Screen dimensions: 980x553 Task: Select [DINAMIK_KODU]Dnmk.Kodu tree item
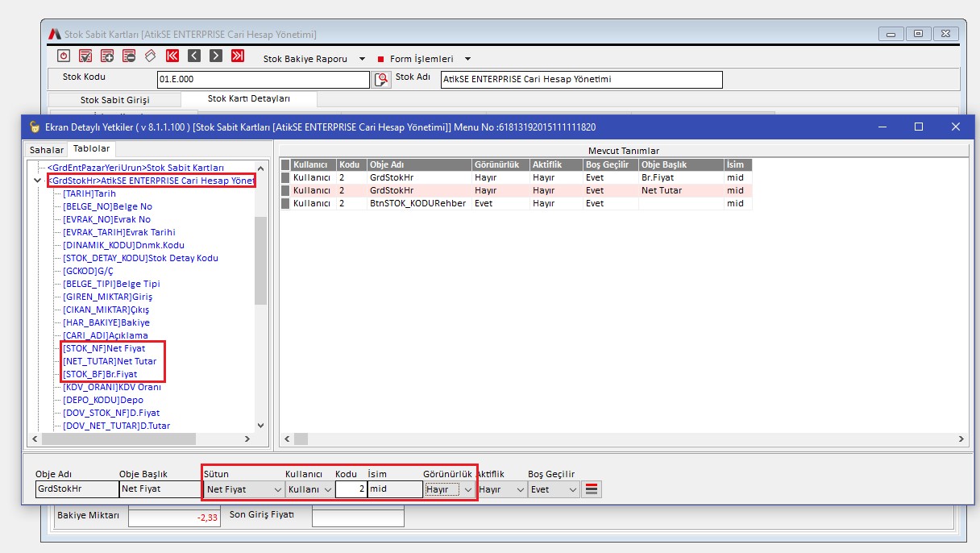point(123,245)
